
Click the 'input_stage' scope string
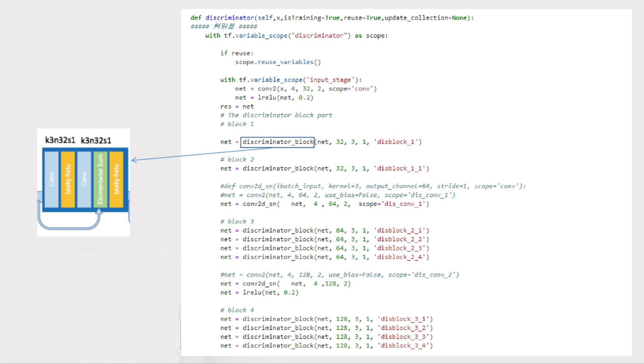[x=330, y=80]
